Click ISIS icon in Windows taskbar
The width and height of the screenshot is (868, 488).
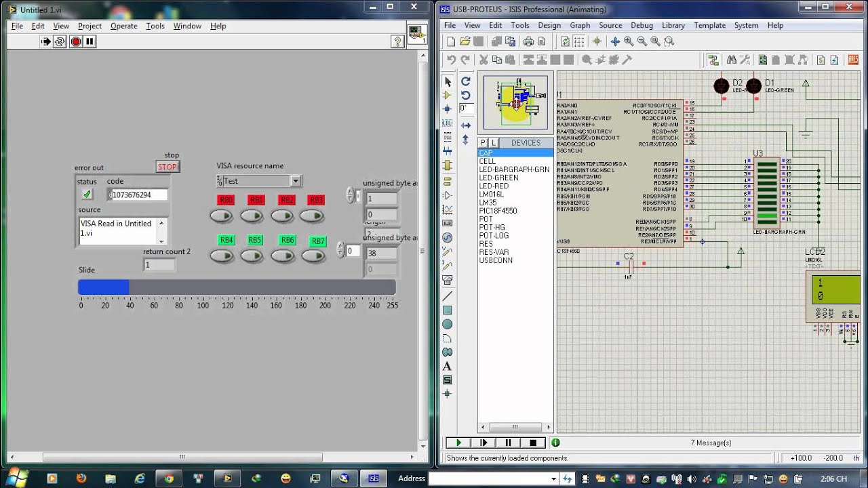coord(374,478)
